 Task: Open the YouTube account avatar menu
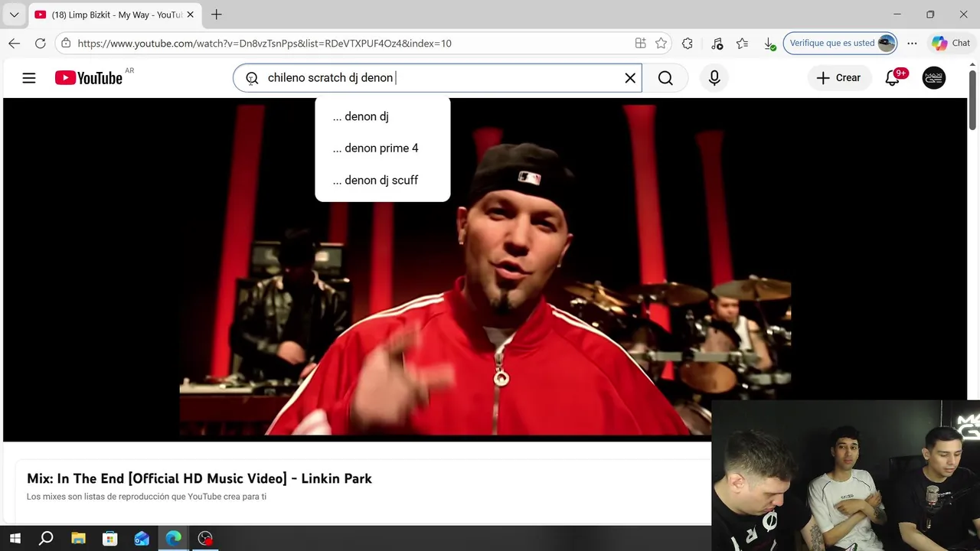[x=934, y=77]
